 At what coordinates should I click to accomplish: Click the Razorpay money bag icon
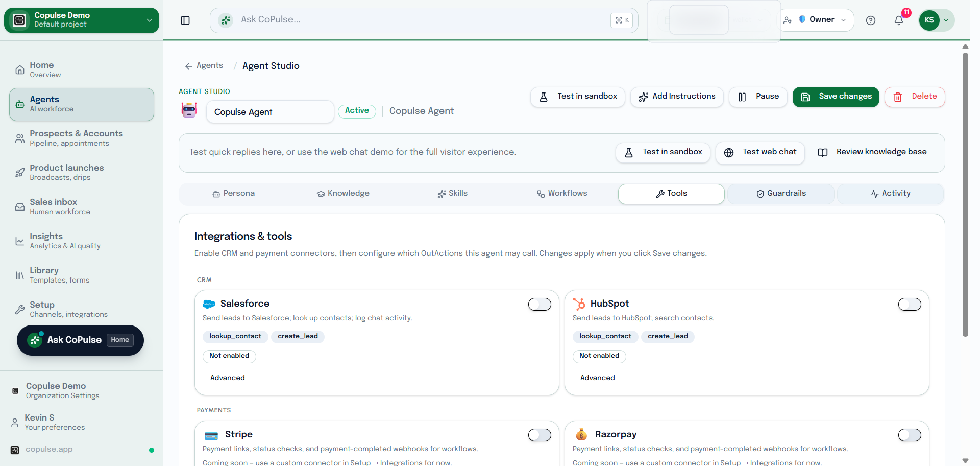[581, 434]
